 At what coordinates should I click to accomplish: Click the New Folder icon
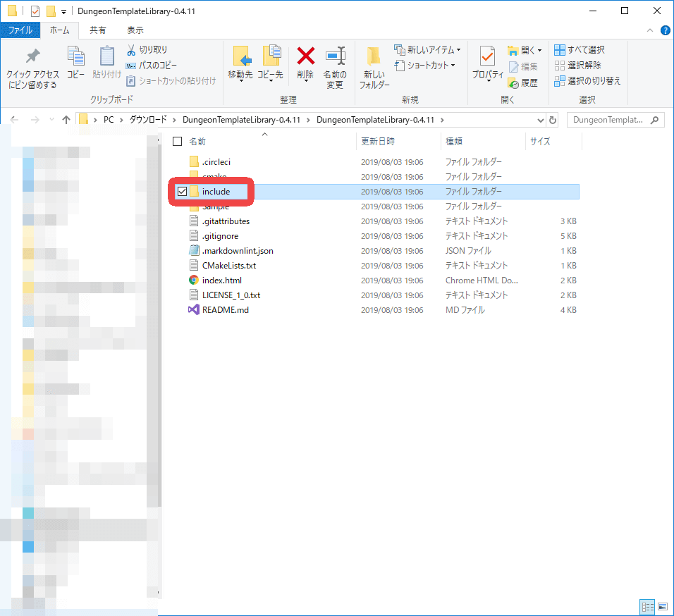(x=374, y=56)
